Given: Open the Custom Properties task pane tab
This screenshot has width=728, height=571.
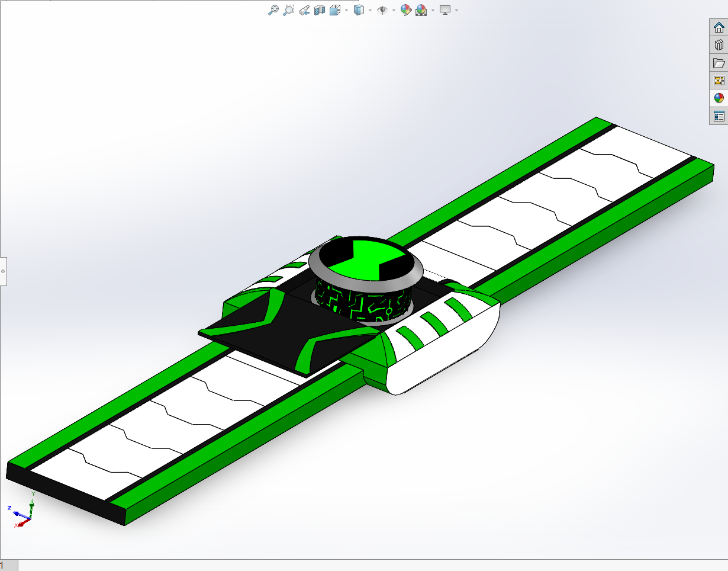Looking at the screenshot, I should [x=719, y=116].
